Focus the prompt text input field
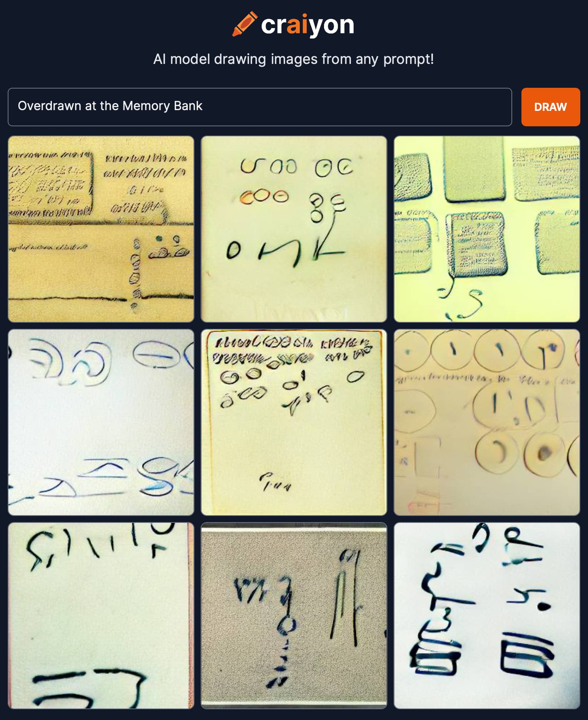 (x=260, y=107)
